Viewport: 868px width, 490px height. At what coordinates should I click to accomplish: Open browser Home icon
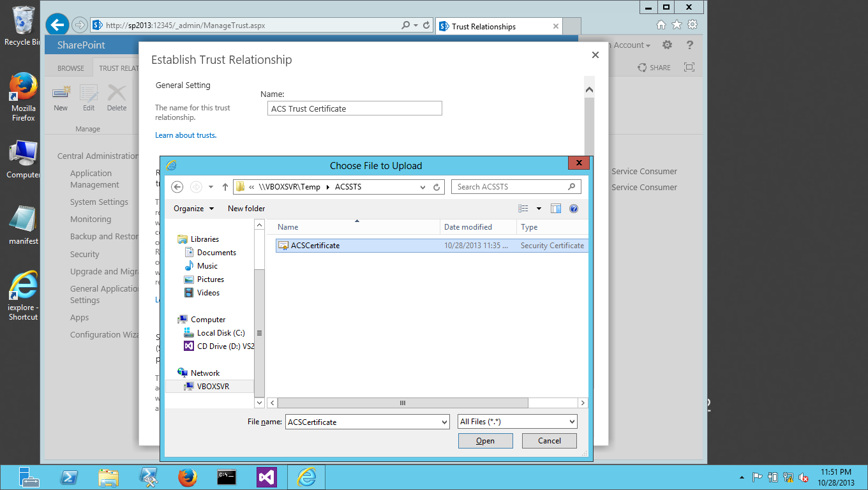(x=661, y=25)
